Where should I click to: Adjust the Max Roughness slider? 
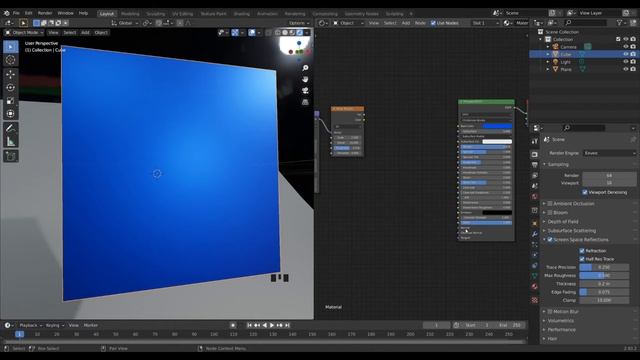tap(604, 276)
